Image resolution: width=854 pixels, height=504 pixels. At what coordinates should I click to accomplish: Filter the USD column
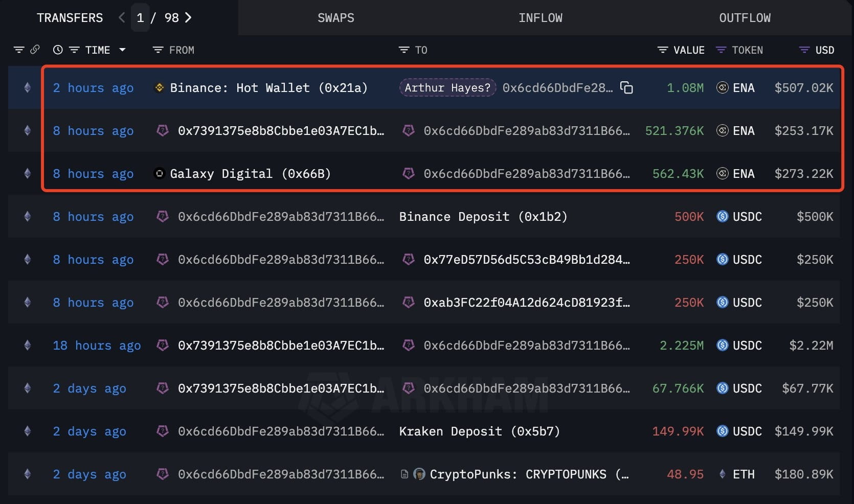(x=804, y=50)
